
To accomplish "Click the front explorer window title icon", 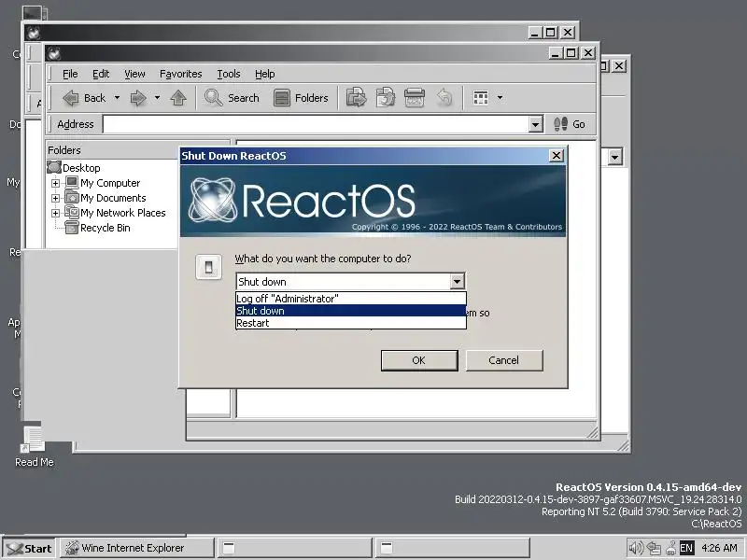I will [54, 53].
